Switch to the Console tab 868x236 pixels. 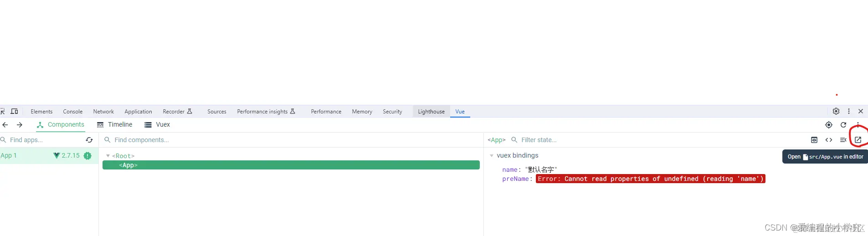point(73,112)
